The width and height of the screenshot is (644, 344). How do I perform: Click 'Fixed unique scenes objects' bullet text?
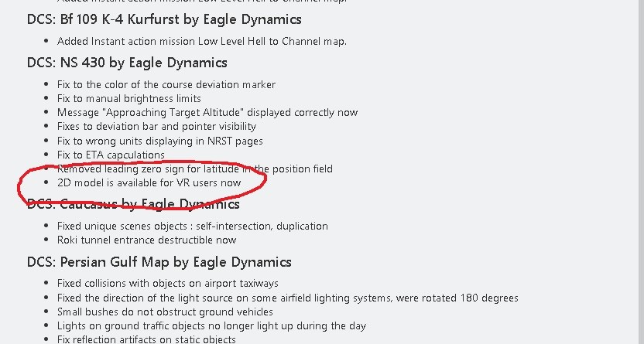tap(192, 226)
